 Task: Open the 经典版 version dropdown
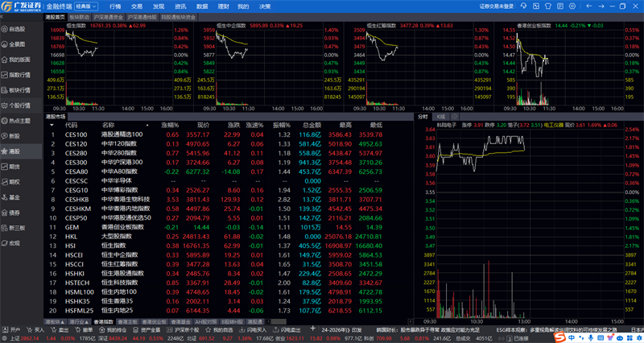(86, 6)
